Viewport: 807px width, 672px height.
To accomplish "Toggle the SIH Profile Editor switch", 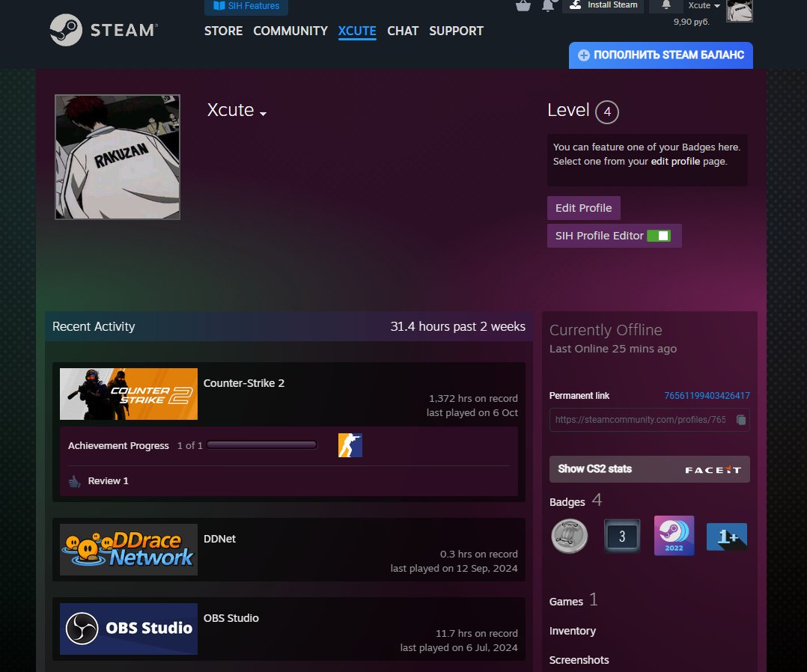I will click(x=659, y=236).
